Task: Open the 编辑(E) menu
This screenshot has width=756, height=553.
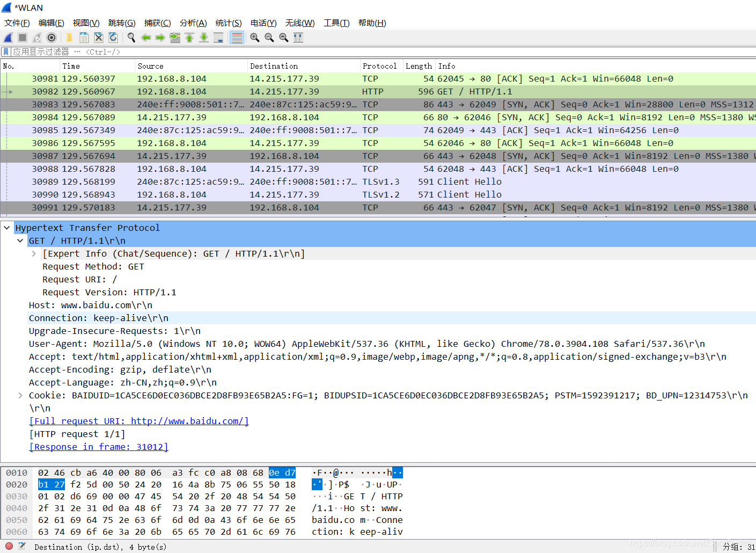Action: pyautogui.click(x=52, y=23)
